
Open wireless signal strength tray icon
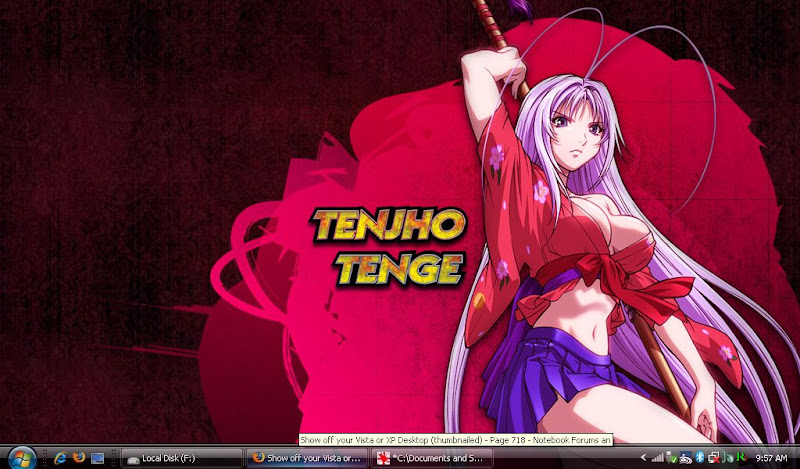[x=658, y=458]
